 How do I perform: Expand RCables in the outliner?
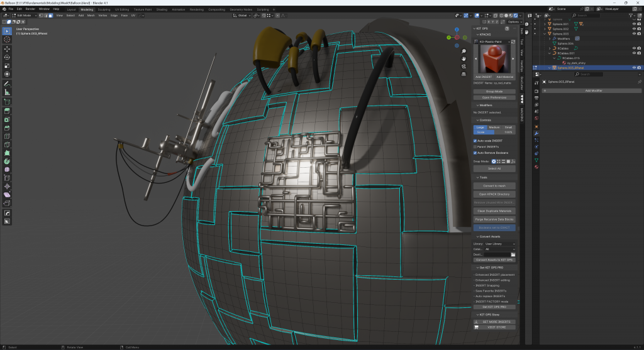pyautogui.click(x=550, y=48)
